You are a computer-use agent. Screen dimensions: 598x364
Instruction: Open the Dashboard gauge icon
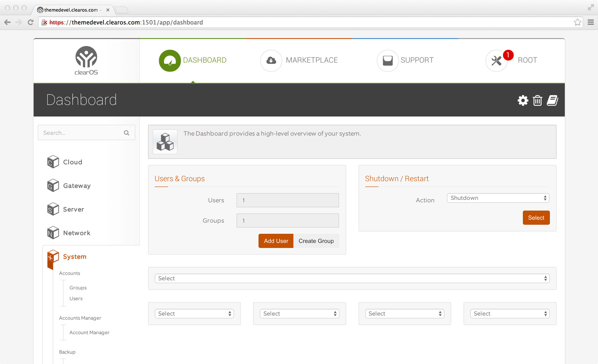(x=170, y=60)
